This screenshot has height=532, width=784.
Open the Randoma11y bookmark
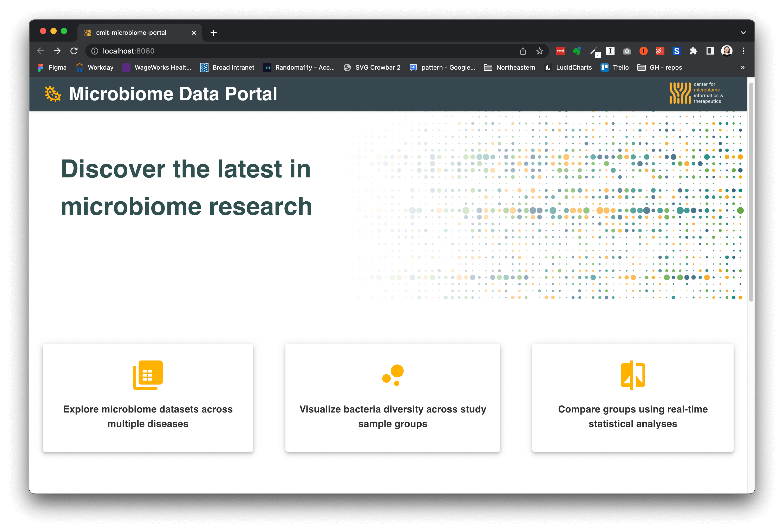[x=299, y=68]
